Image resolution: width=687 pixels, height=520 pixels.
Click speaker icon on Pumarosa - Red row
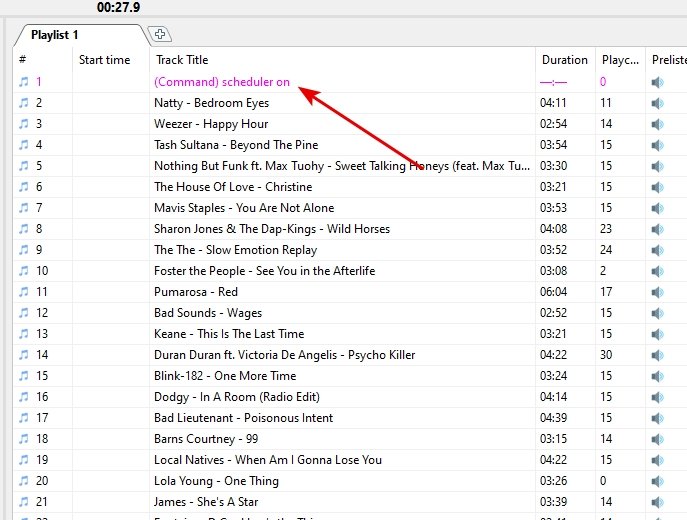coord(658,292)
